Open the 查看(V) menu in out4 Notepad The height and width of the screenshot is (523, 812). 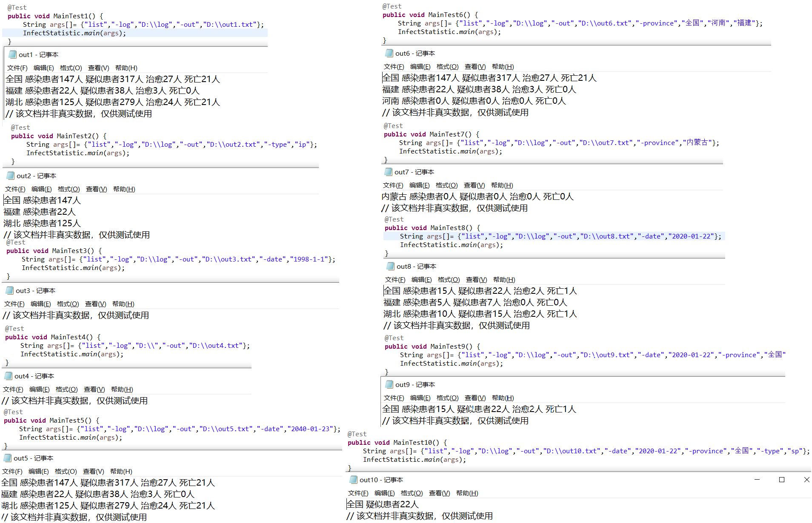coord(94,389)
